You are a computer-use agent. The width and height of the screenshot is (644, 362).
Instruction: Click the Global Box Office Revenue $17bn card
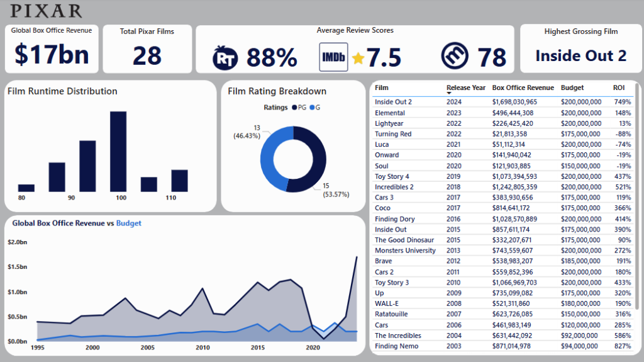(x=52, y=48)
